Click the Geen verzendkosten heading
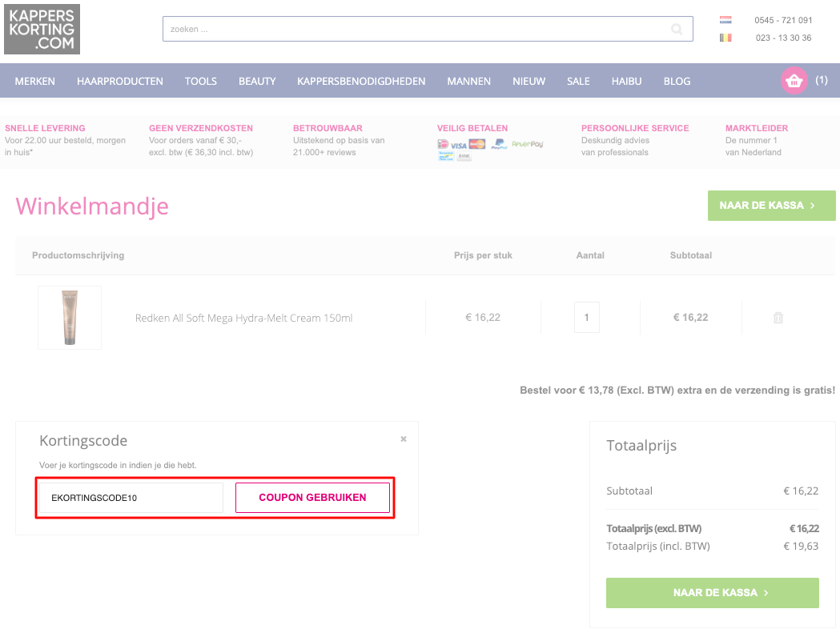Viewport: 840px width, 633px height. pos(201,129)
